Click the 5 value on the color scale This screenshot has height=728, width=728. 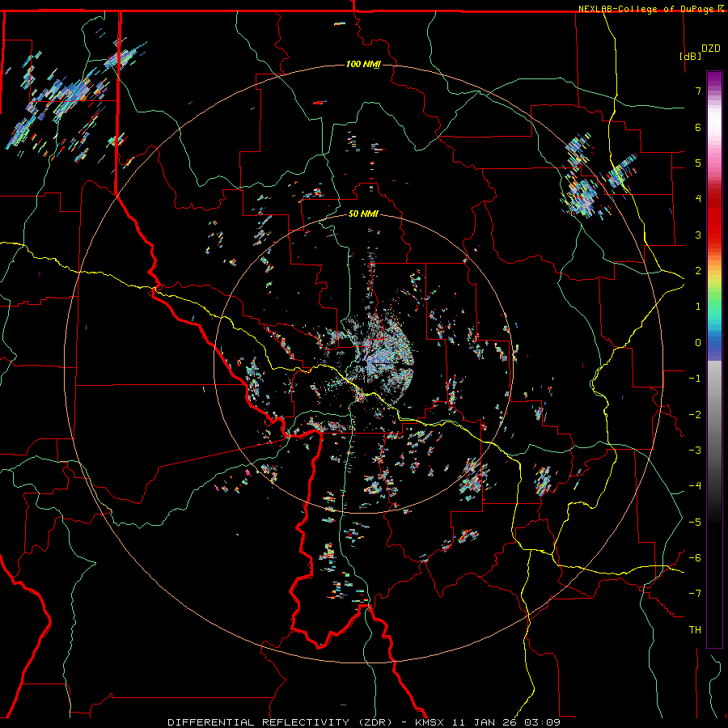coord(698,163)
